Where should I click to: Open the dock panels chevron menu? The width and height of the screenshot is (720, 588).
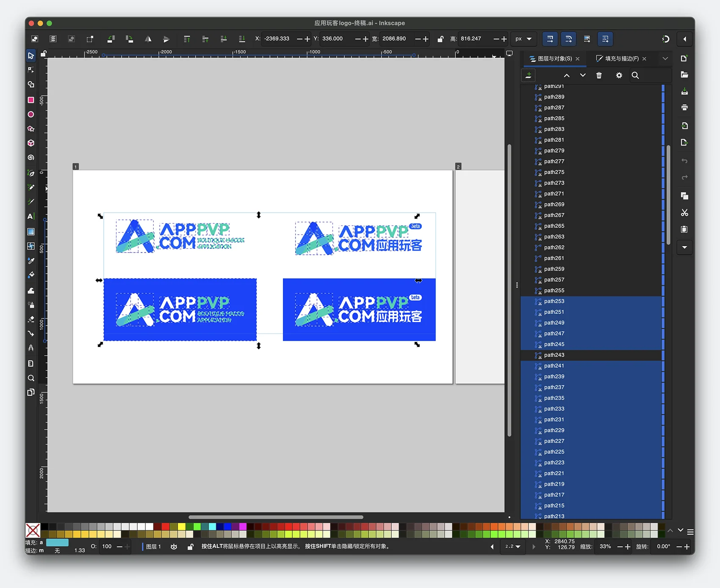point(665,58)
